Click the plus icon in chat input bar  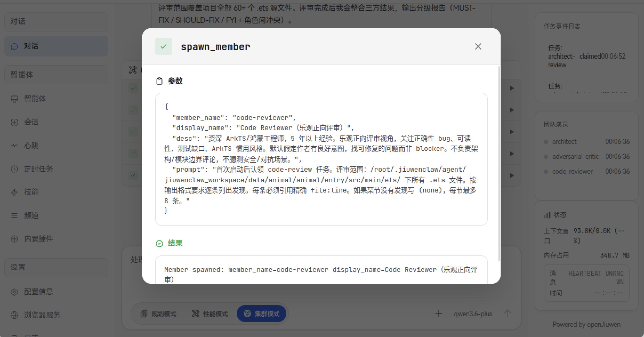[438, 314]
